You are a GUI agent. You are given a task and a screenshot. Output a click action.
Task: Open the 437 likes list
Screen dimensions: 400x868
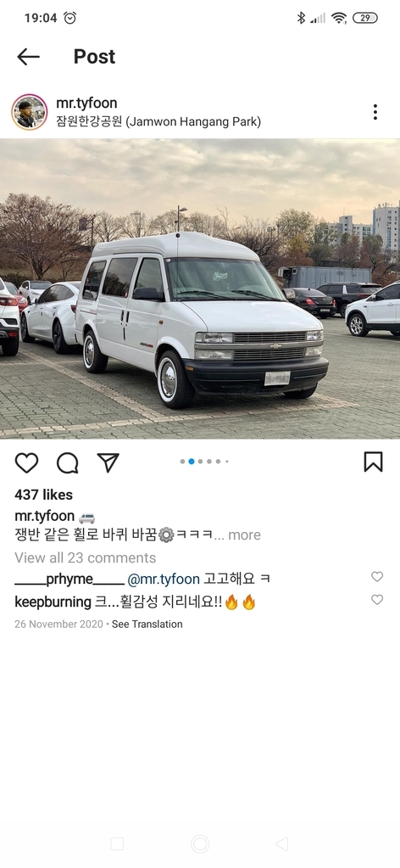[x=44, y=495]
